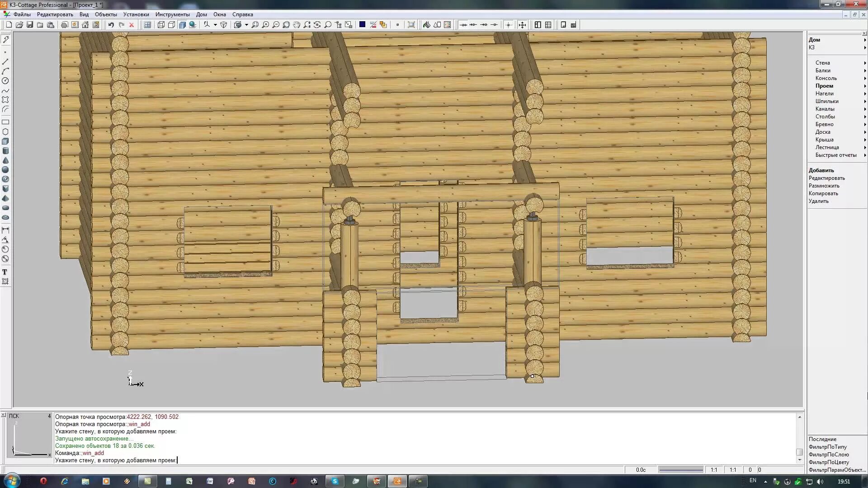Select the Pan hand tool
The width and height of the screenshot is (868, 488).
point(297,25)
